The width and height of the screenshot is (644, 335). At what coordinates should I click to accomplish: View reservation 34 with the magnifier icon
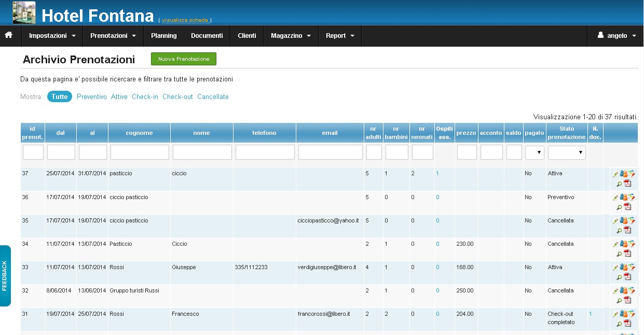click(x=619, y=254)
